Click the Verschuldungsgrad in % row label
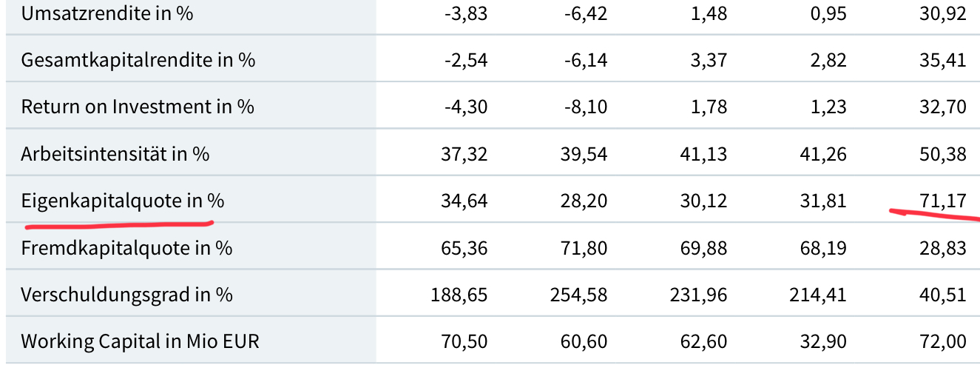Viewport: 980px width, 365px height. 127,295
